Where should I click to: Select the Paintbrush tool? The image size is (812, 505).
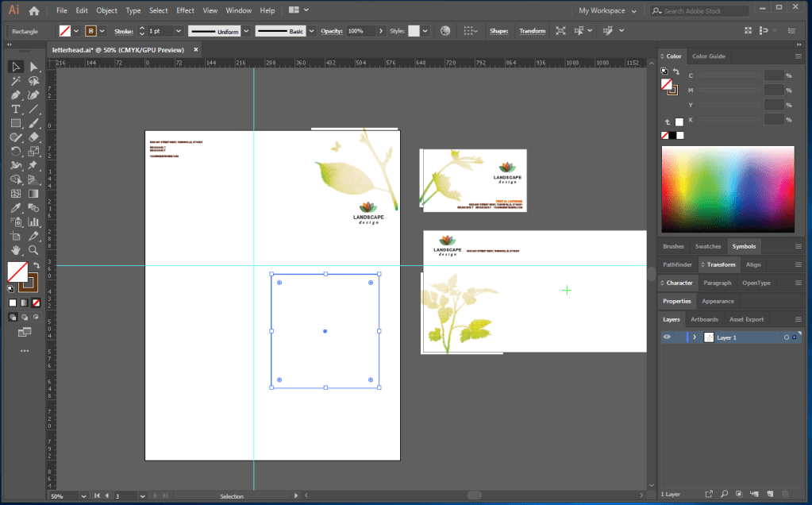33,123
